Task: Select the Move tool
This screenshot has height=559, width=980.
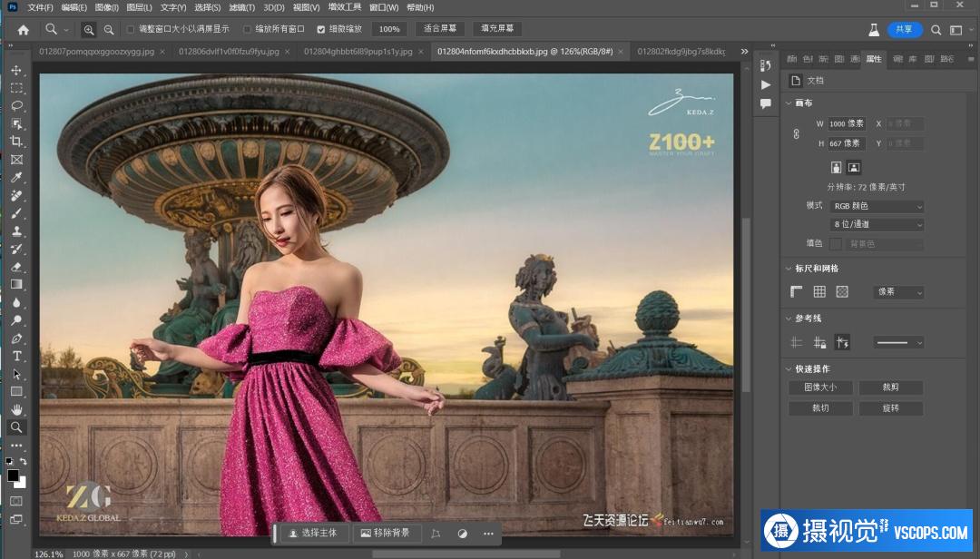Action: tap(16, 70)
